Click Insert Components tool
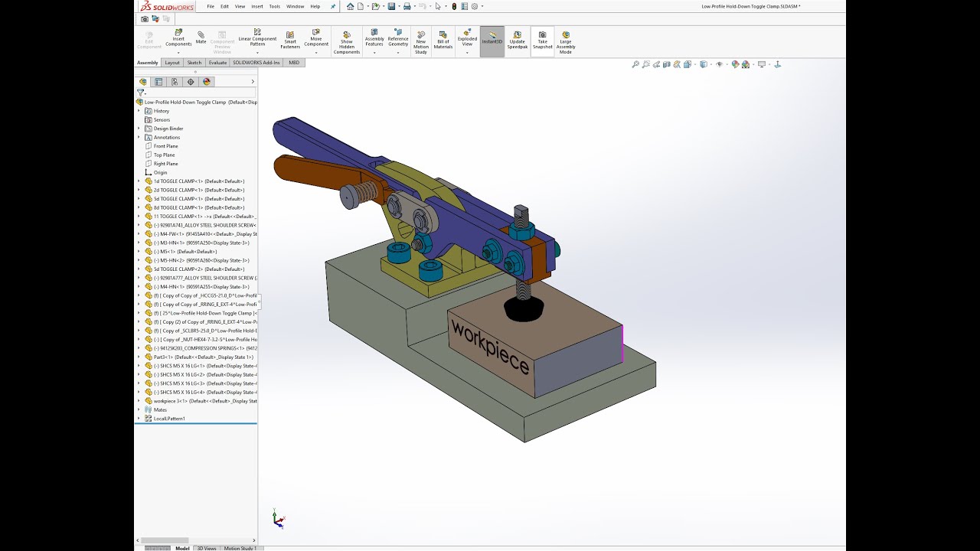Viewport: 980px width, 551px height. point(178,38)
